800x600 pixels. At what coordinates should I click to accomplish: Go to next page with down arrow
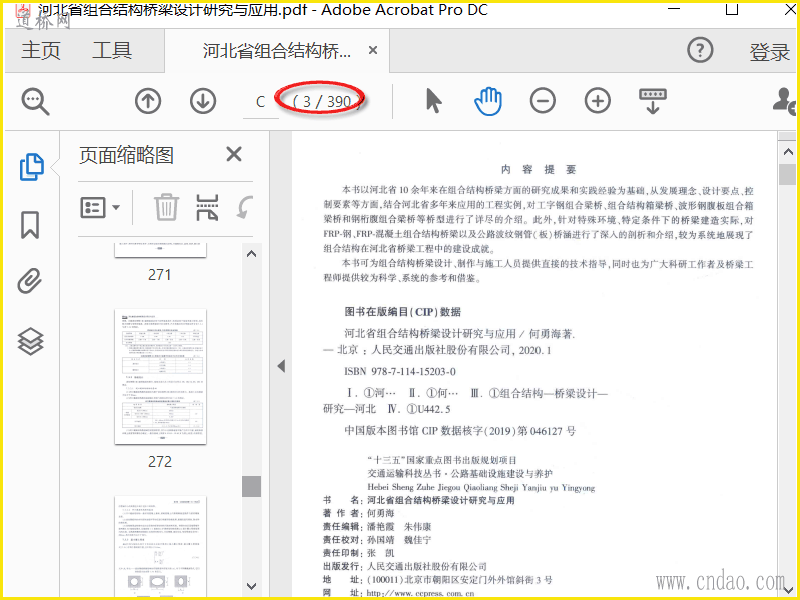tap(203, 101)
